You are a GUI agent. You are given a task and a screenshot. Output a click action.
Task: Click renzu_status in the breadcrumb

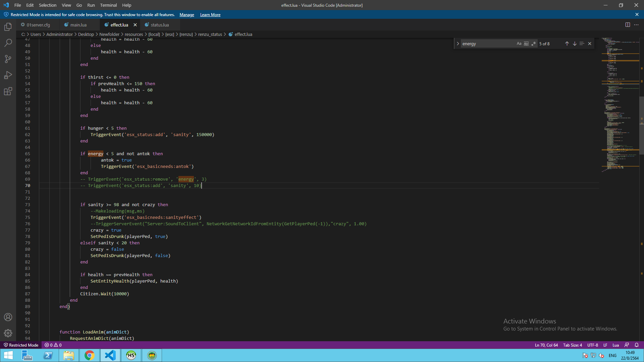(x=210, y=34)
